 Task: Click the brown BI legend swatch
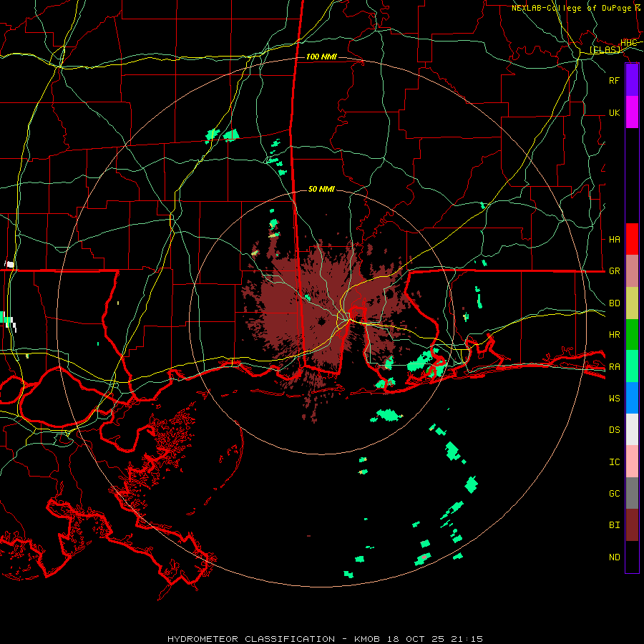point(632,525)
